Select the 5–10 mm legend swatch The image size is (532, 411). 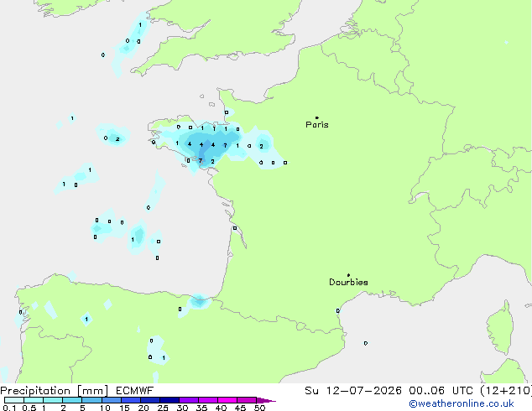click(91, 400)
